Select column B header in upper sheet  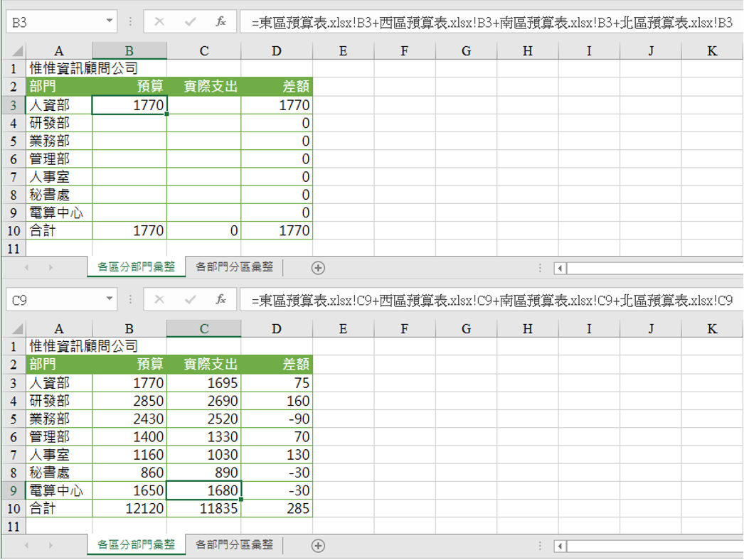pos(129,50)
